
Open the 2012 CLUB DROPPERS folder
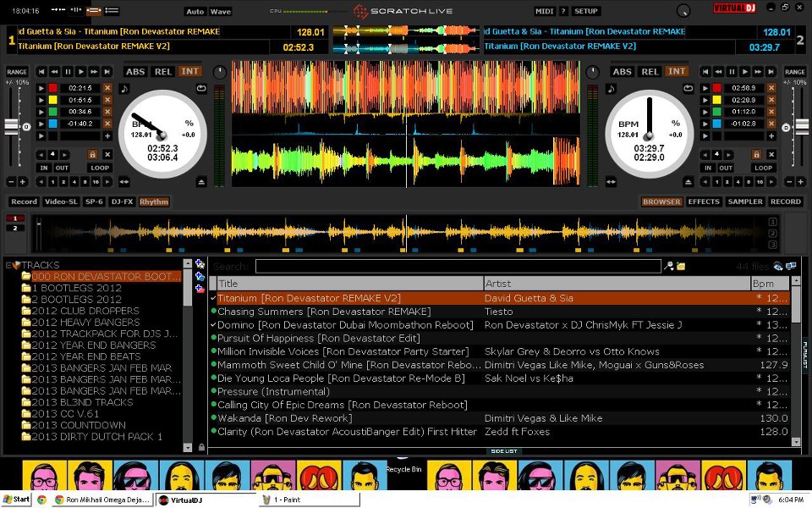85,311
